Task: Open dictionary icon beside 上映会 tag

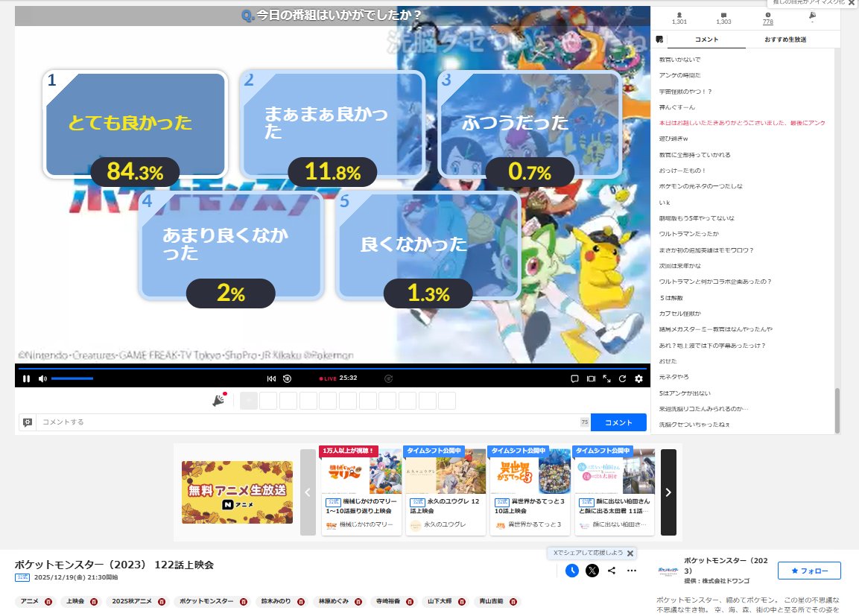Action: click(94, 602)
